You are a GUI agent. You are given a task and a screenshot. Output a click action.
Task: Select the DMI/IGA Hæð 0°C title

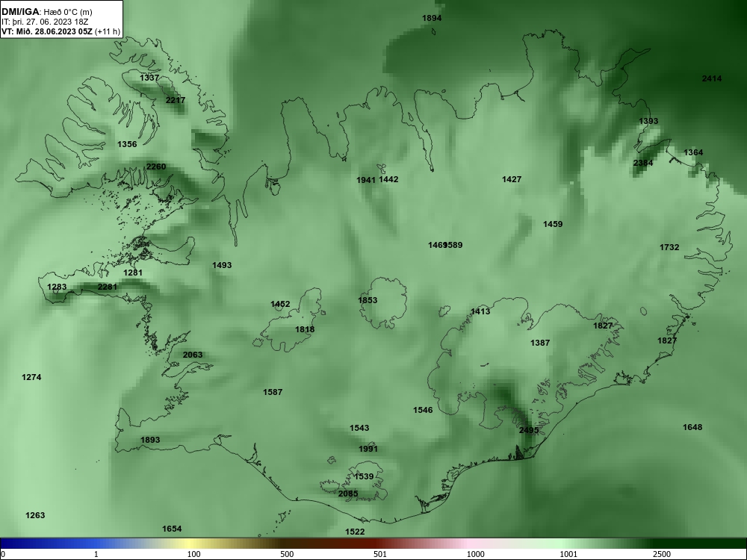[46, 11]
